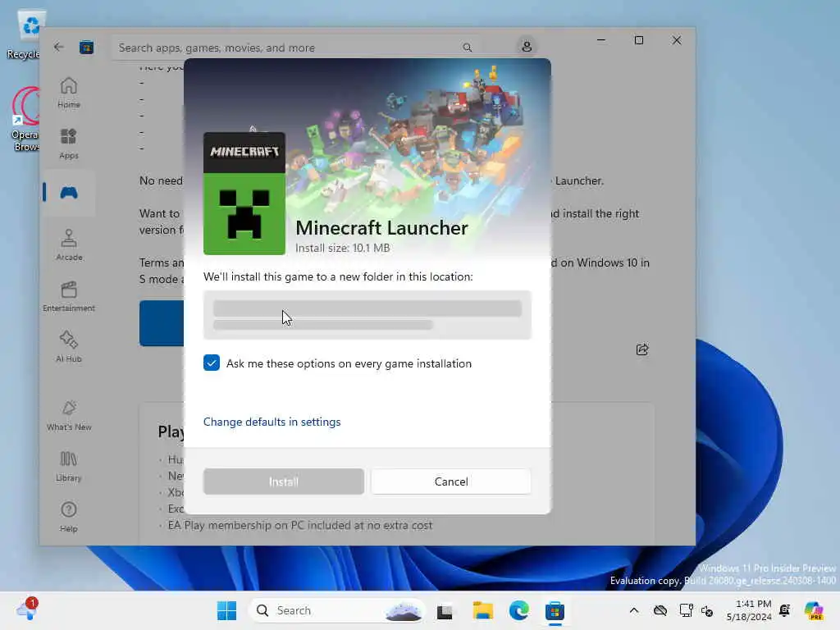This screenshot has height=630, width=840.
Task: Show hidden tray icons chevron
Action: 634,610
